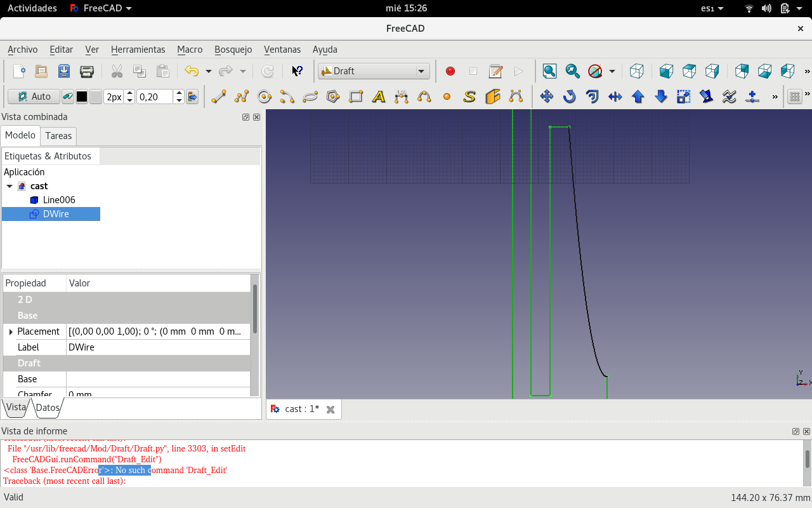Apply current style to selected objects

point(192,97)
